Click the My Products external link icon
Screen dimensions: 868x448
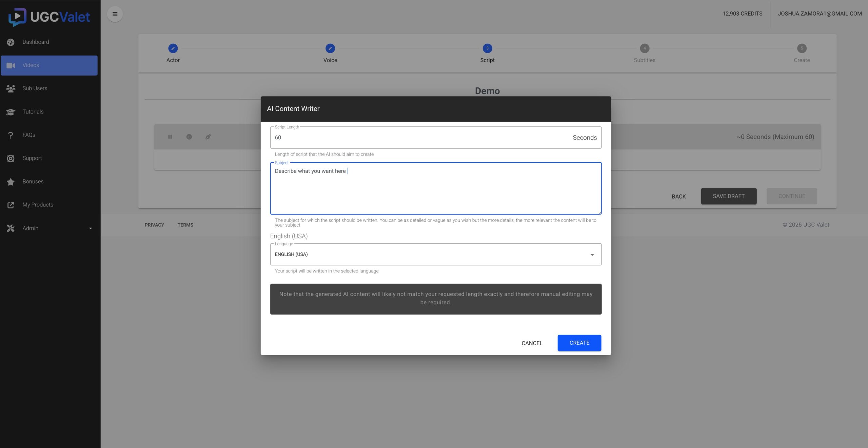pyautogui.click(x=11, y=205)
